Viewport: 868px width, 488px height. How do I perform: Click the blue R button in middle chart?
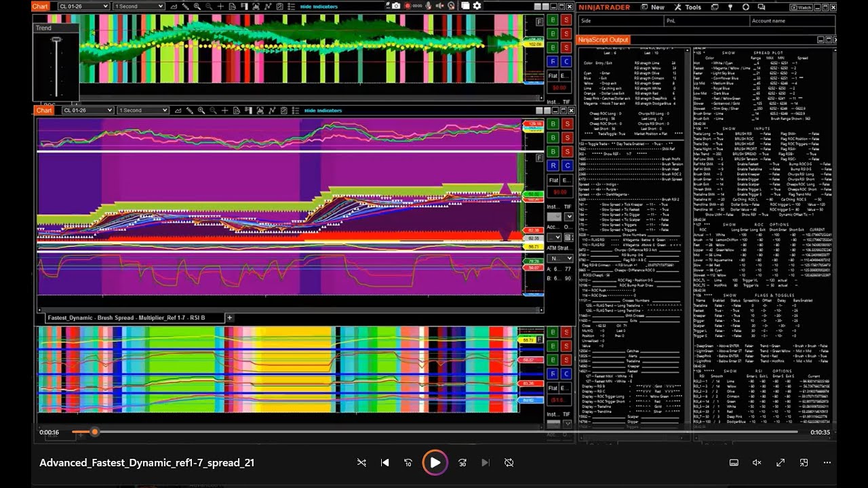coord(553,165)
